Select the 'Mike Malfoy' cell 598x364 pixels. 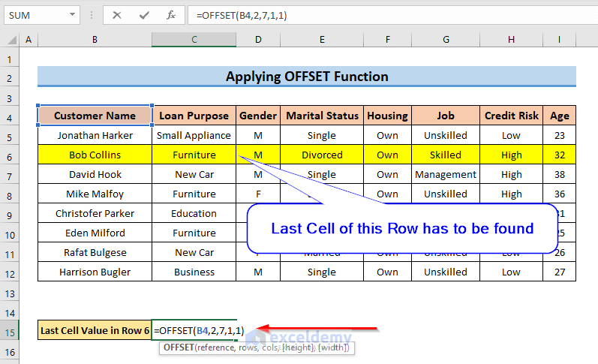pyautogui.click(x=95, y=194)
